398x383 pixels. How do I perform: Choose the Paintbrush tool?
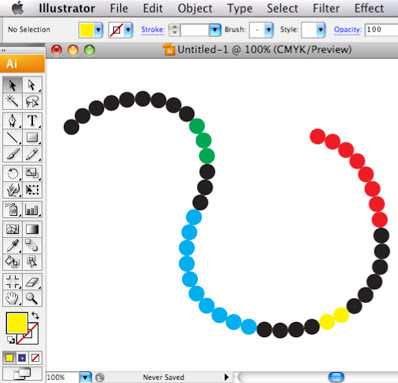12,154
